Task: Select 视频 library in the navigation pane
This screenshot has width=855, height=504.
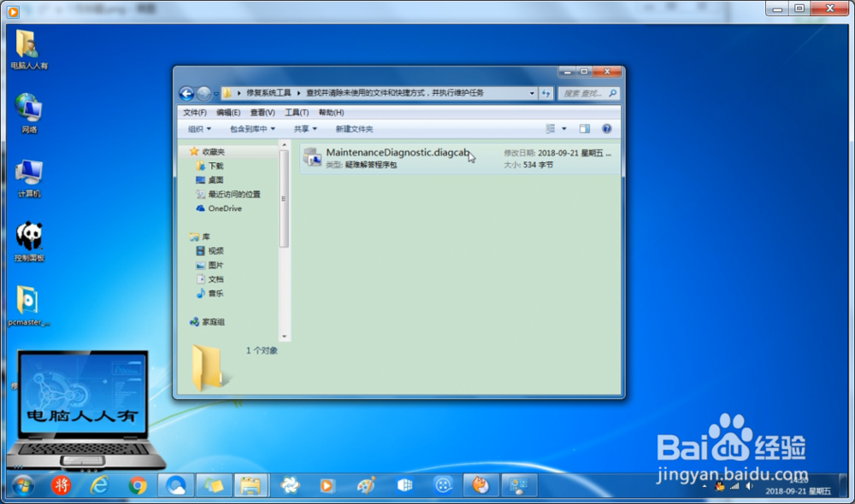Action: coord(216,251)
